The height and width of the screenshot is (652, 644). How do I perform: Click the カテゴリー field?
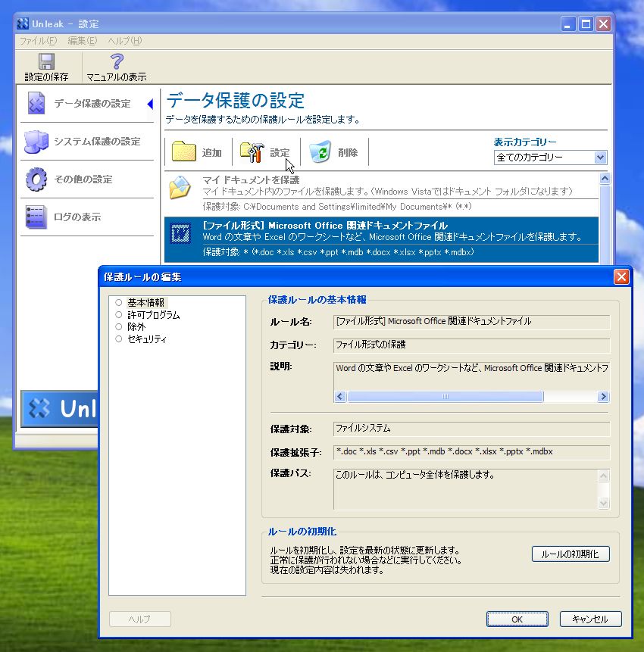click(471, 345)
